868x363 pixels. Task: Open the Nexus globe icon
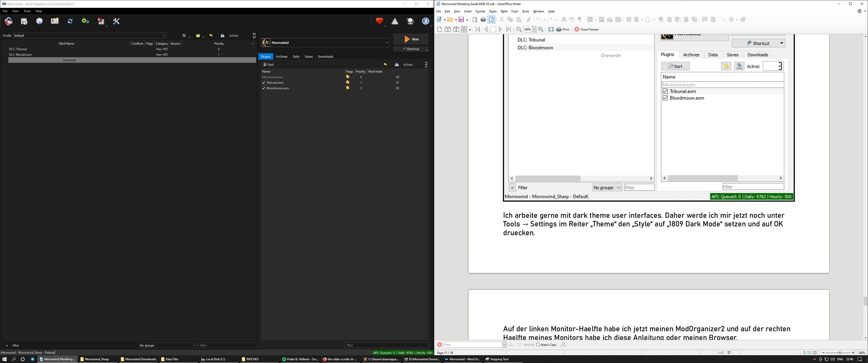pos(39,21)
